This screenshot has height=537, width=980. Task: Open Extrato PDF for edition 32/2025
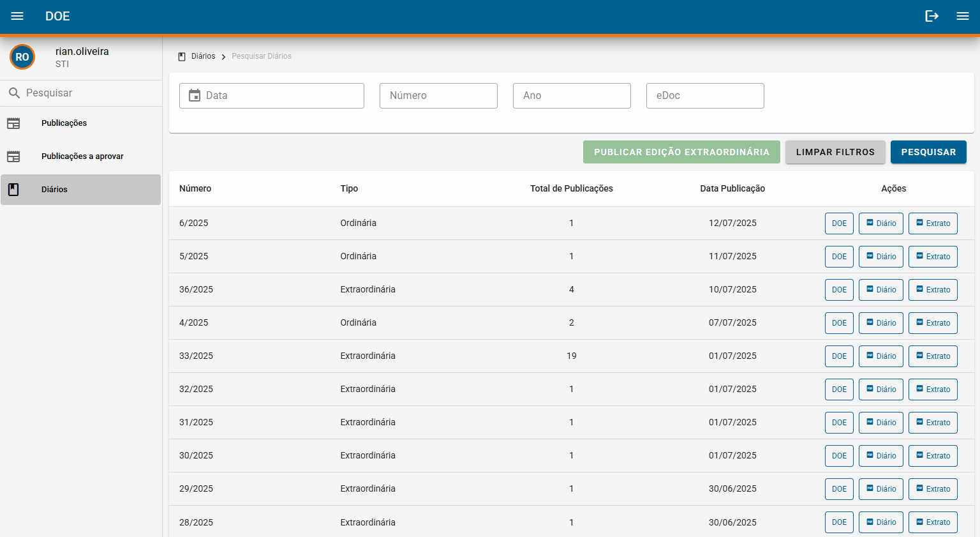coord(933,390)
